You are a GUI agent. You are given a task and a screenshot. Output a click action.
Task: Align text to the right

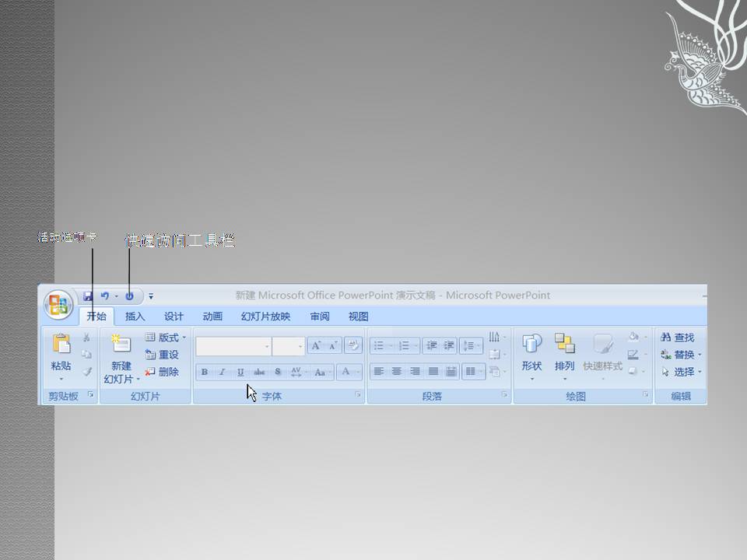click(x=415, y=372)
